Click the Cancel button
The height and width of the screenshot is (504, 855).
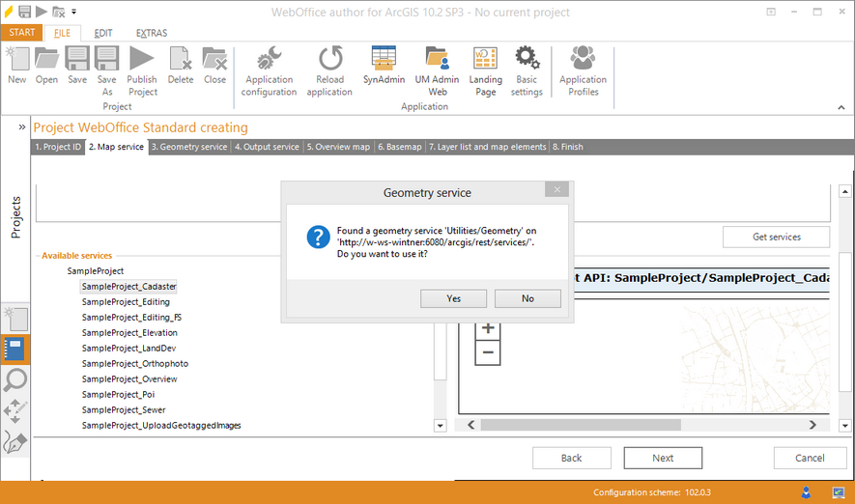coord(810,459)
